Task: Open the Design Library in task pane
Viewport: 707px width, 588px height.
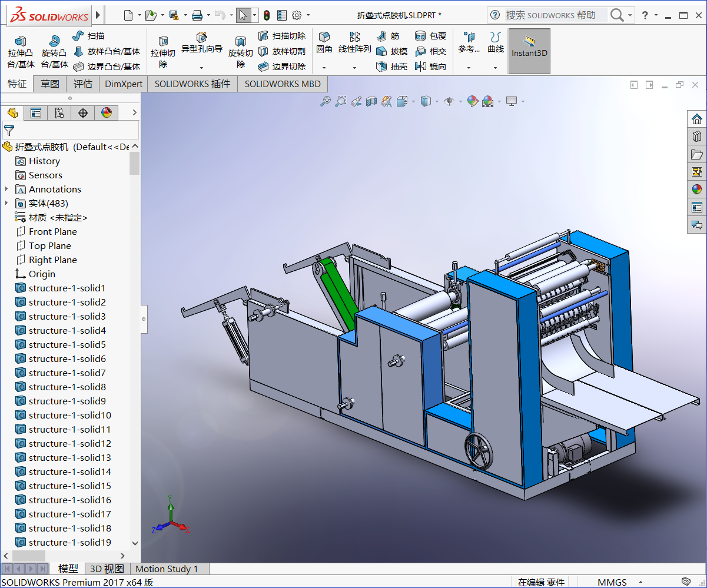Action: [697, 137]
